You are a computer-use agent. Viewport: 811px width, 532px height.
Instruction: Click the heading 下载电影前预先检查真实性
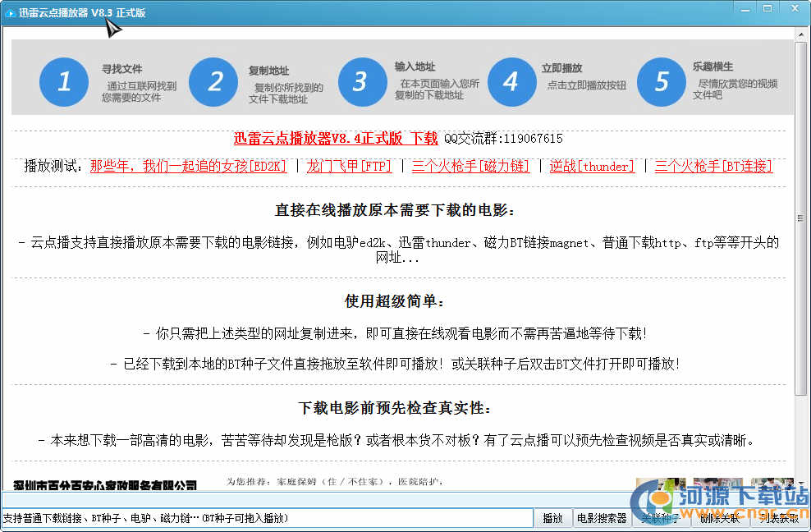tap(395, 408)
